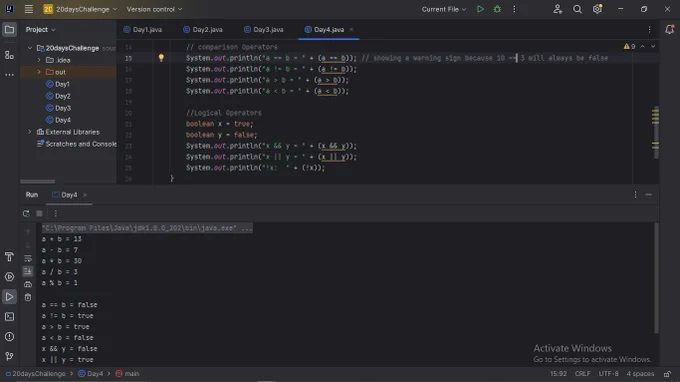Print the console output
The height and width of the screenshot is (382, 680).
[28, 284]
